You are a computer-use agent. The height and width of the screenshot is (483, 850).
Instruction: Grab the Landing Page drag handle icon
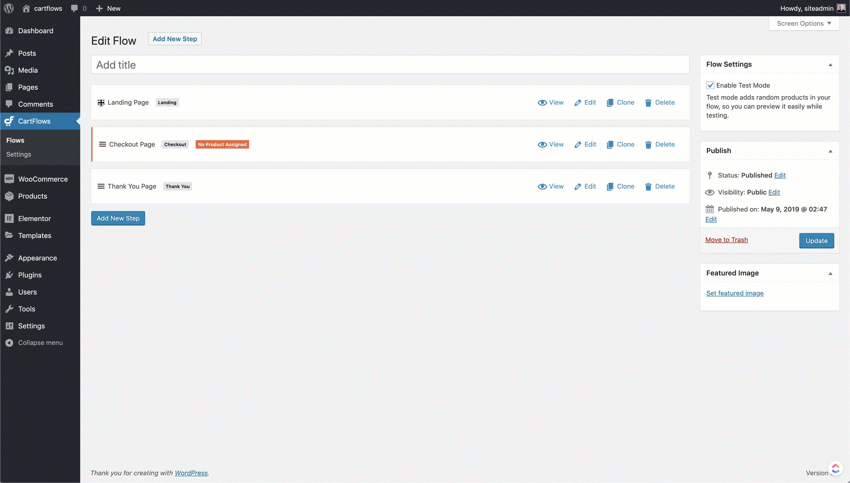click(101, 102)
